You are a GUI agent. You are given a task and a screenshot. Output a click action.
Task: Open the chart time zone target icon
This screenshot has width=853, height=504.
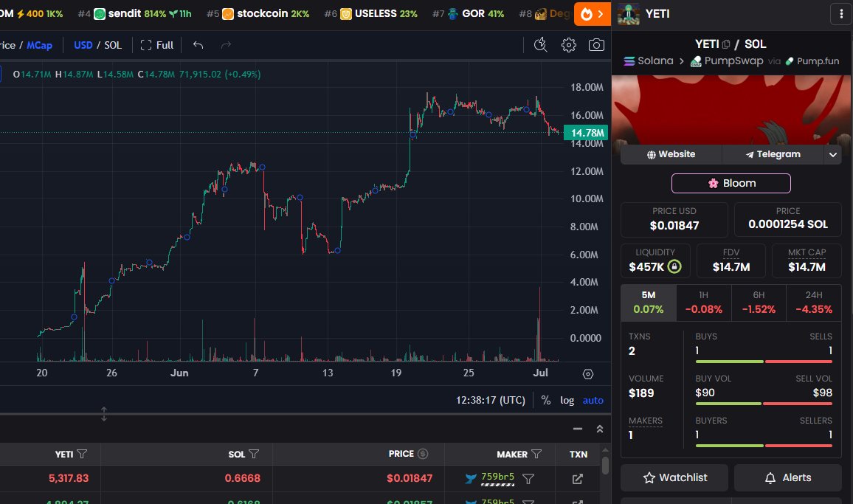(588, 374)
